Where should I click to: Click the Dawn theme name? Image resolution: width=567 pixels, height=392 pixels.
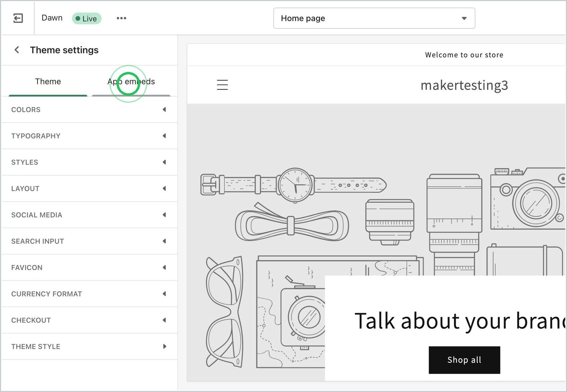pos(52,18)
